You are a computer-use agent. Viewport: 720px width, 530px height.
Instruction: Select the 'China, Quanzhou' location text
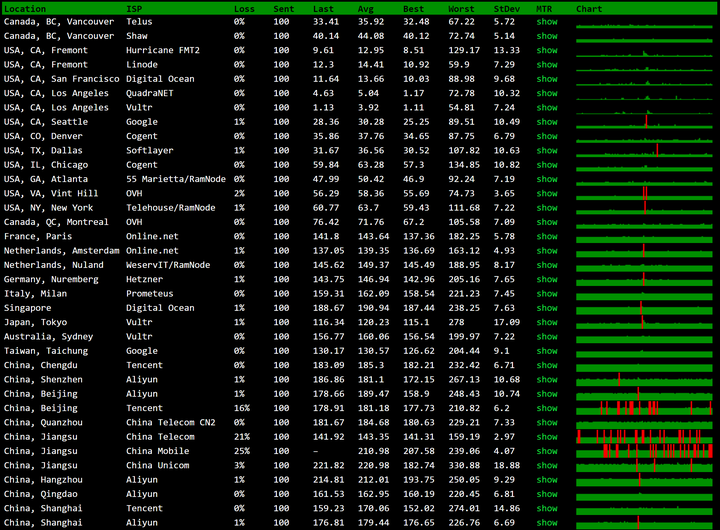(43, 423)
